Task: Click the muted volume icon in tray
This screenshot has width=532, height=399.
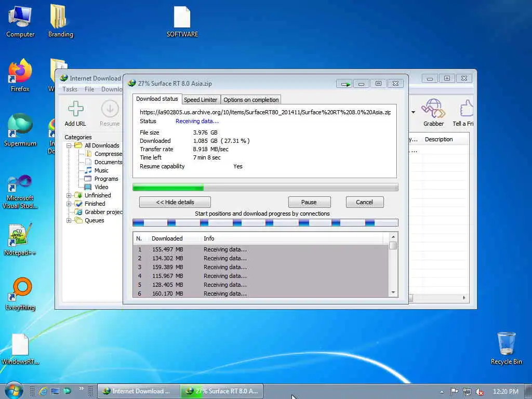Action: coord(479,392)
